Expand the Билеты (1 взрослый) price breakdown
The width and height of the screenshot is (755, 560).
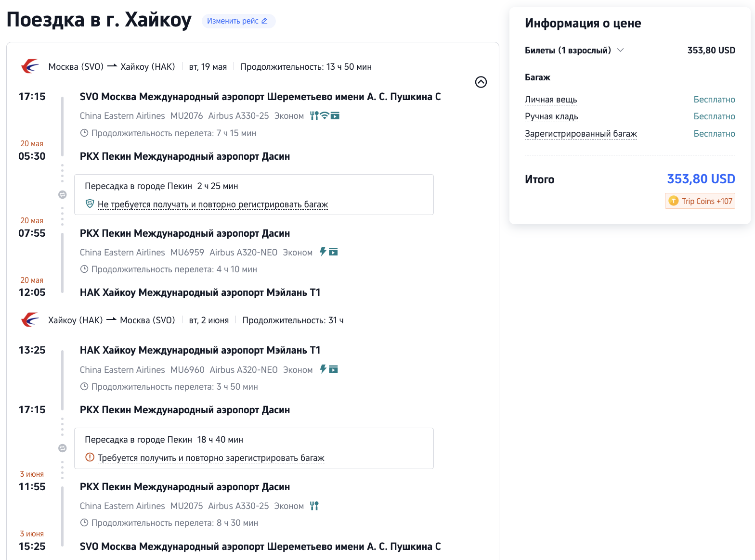621,50
